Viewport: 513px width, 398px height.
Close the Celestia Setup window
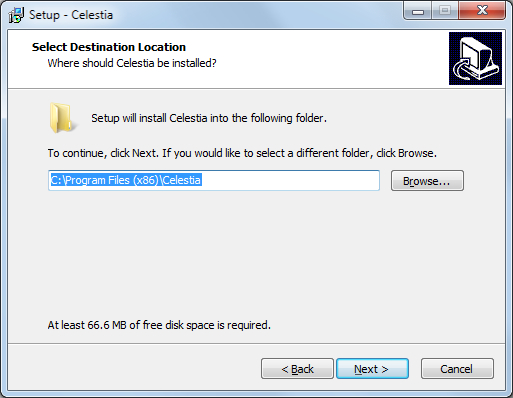482,11
